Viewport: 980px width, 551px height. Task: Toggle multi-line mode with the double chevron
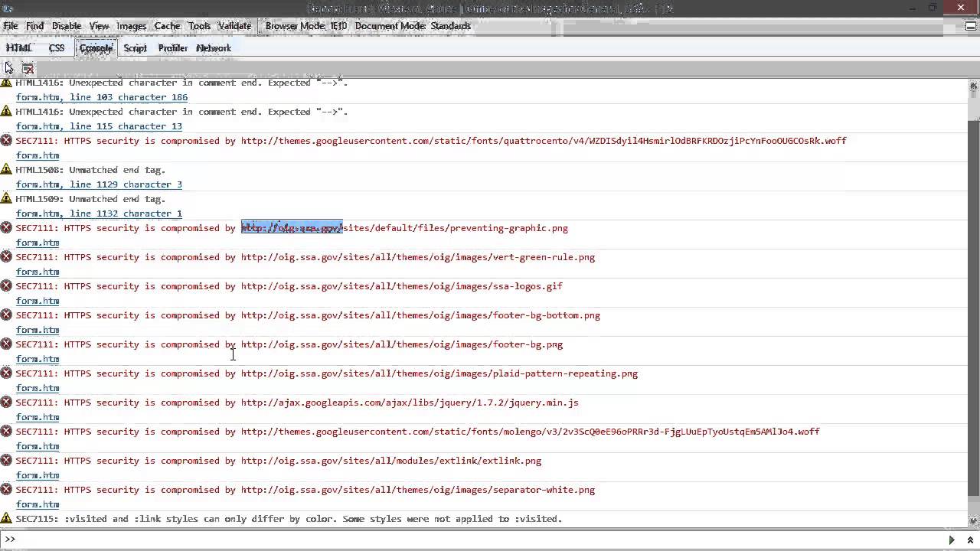970,540
